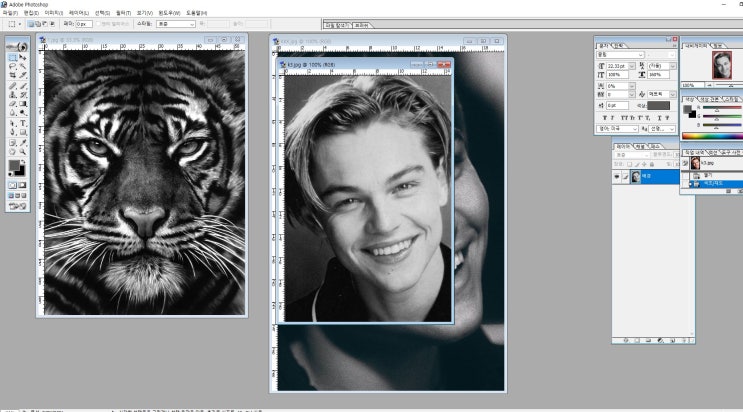Open font family dropdown in Character palette
This screenshot has width=743, height=412.
point(620,55)
